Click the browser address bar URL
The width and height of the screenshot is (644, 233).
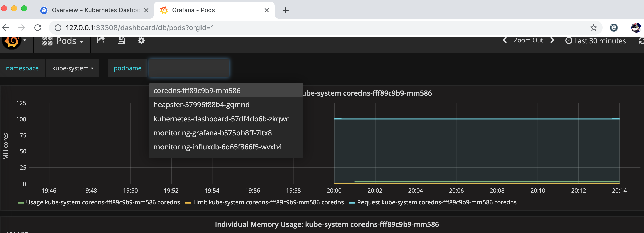coord(140,28)
